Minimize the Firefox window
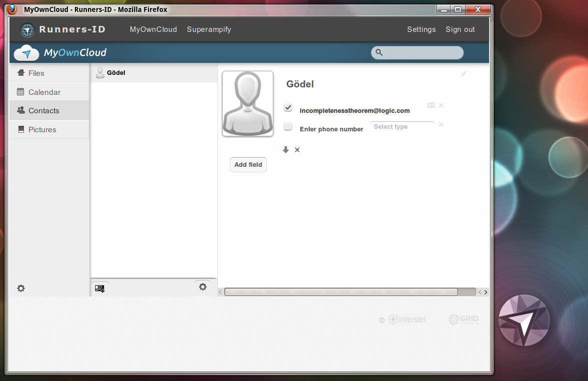 [x=444, y=10]
